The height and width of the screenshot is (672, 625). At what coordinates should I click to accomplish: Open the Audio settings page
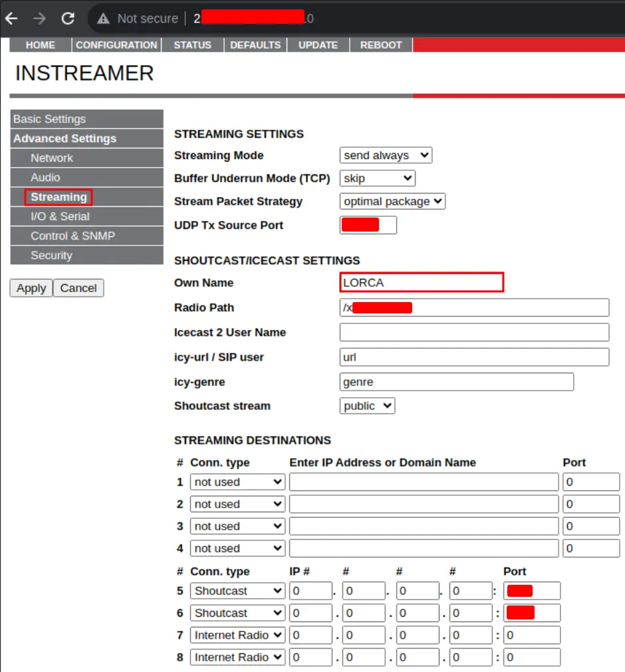coord(87,178)
